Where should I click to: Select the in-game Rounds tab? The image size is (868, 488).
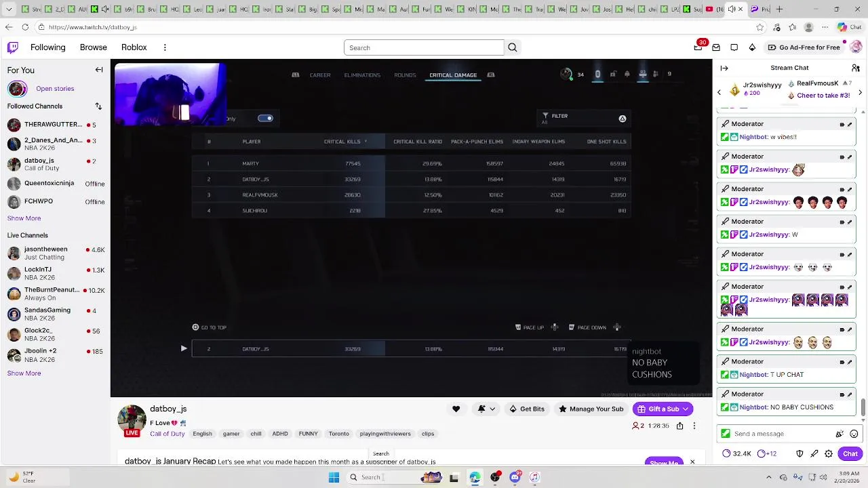click(x=405, y=75)
